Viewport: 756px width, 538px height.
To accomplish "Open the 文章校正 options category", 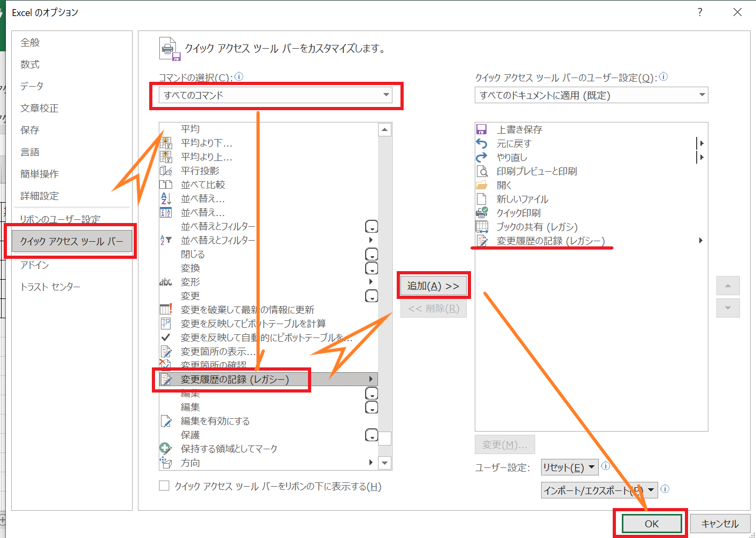I will point(72,108).
